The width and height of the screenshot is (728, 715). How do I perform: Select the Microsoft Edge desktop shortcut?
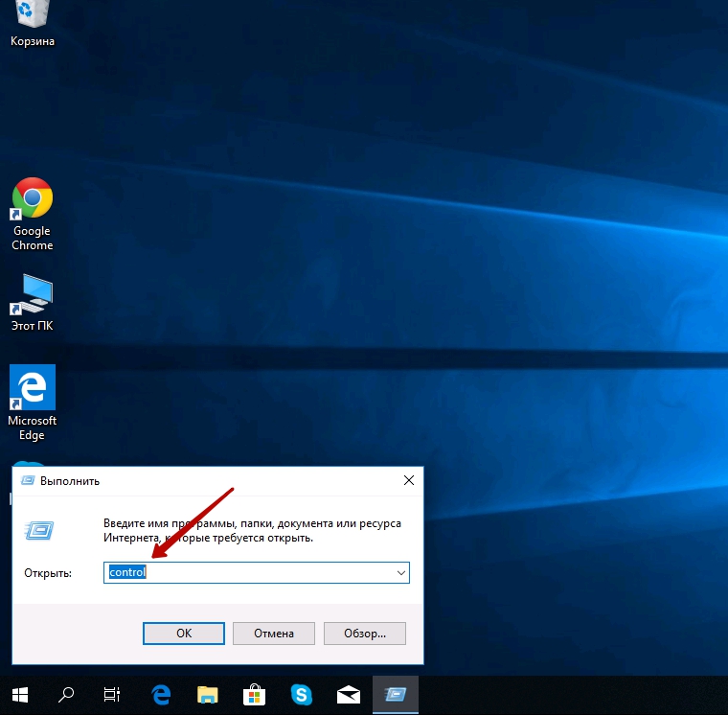pos(32,403)
